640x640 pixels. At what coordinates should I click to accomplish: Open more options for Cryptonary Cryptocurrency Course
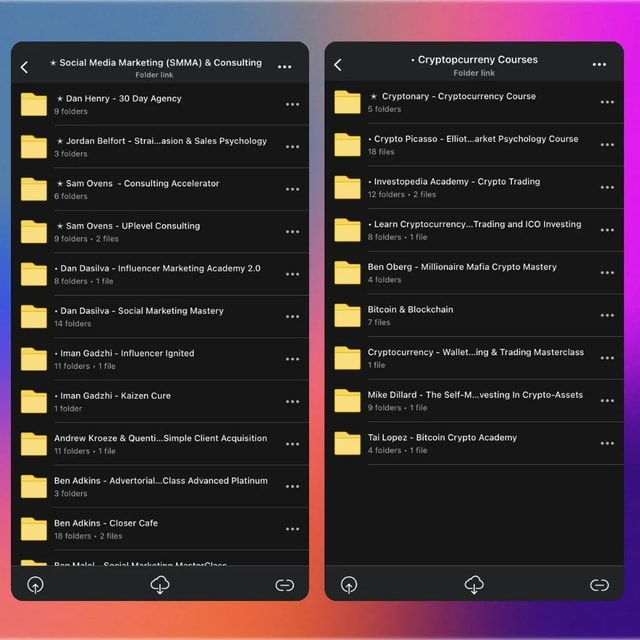607,102
